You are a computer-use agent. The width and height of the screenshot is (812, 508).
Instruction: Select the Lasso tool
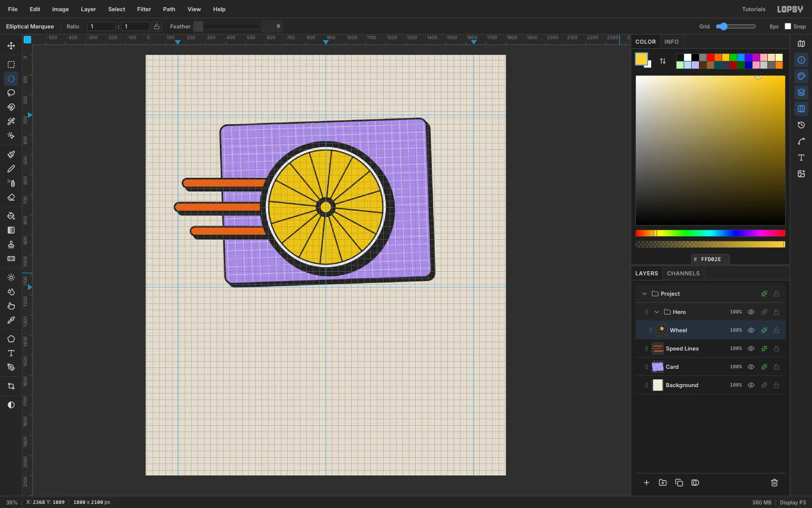11,93
